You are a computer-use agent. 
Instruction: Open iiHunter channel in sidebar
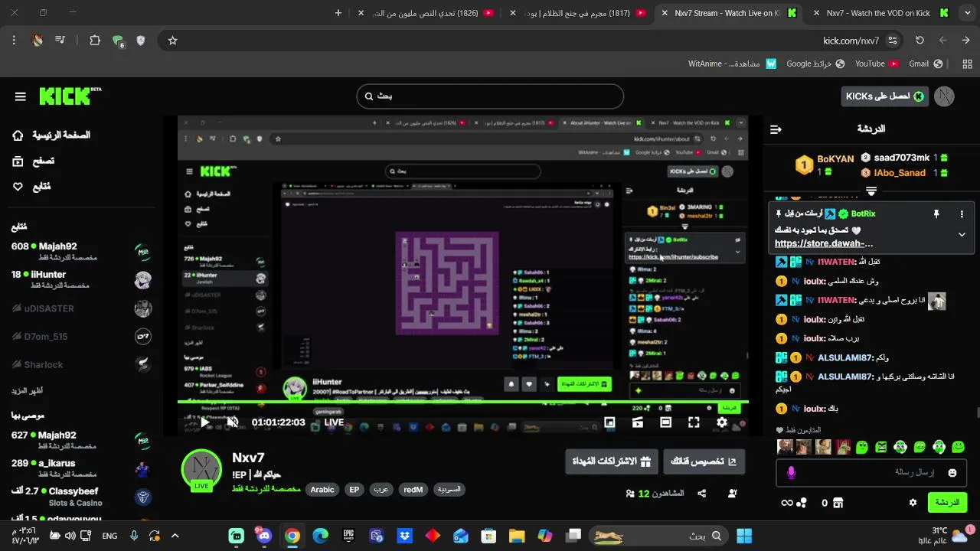click(81, 279)
